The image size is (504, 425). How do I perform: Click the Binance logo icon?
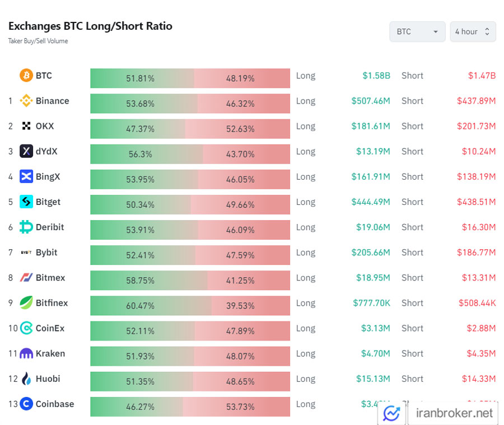coord(26,101)
